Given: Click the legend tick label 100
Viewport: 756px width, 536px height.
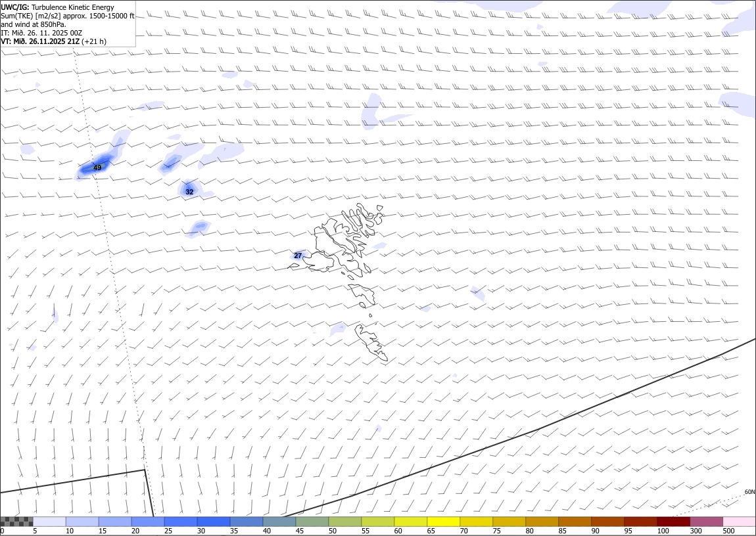Looking at the screenshot, I should click(663, 531).
